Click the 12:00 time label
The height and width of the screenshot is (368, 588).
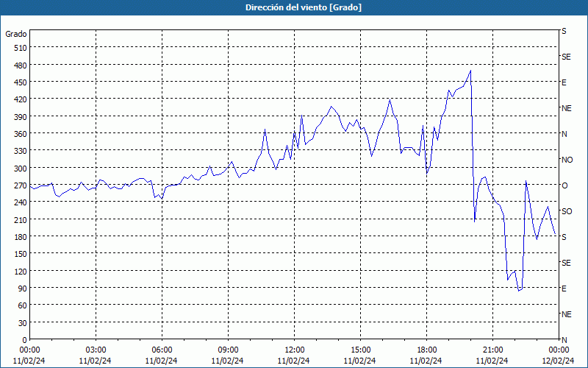[295, 350]
